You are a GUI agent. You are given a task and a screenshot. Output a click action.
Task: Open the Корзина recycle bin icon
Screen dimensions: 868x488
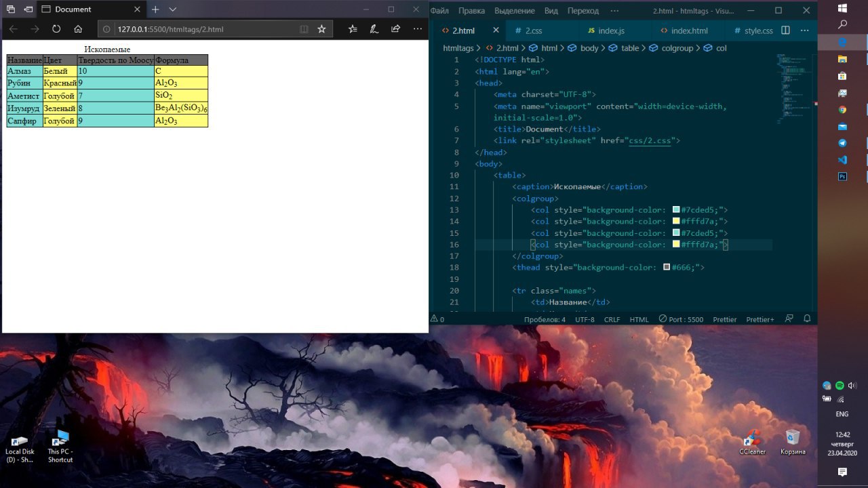(793, 442)
